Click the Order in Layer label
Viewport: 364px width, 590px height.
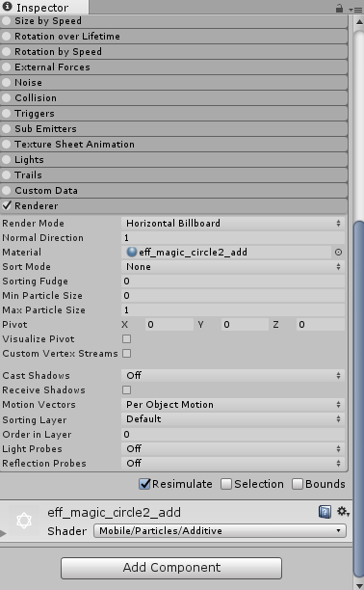37,435
